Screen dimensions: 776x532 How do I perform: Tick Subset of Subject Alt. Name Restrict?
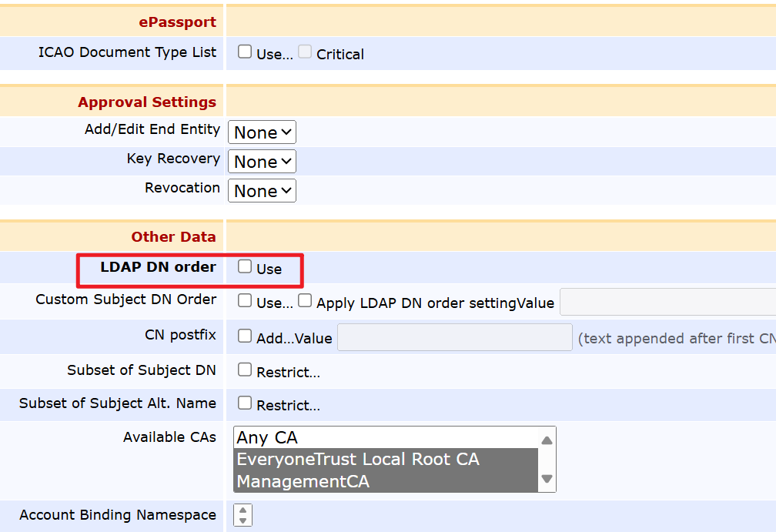(x=245, y=403)
